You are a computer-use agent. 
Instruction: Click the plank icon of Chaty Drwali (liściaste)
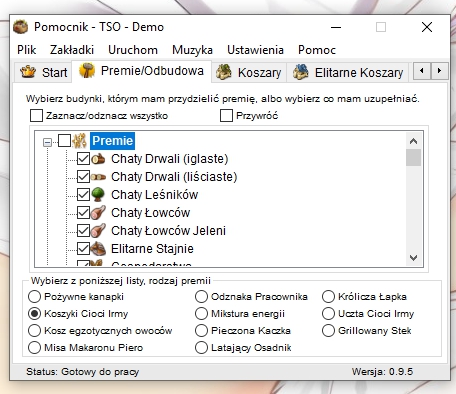(x=98, y=177)
